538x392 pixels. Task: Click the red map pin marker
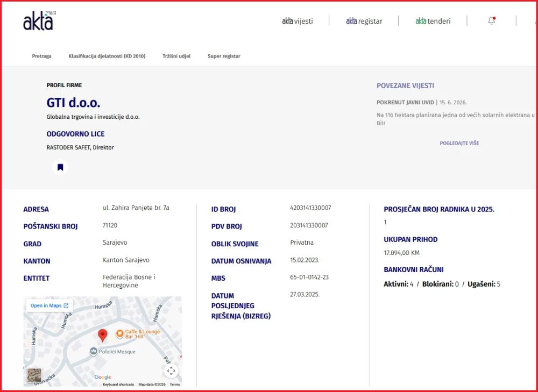point(102,335)
